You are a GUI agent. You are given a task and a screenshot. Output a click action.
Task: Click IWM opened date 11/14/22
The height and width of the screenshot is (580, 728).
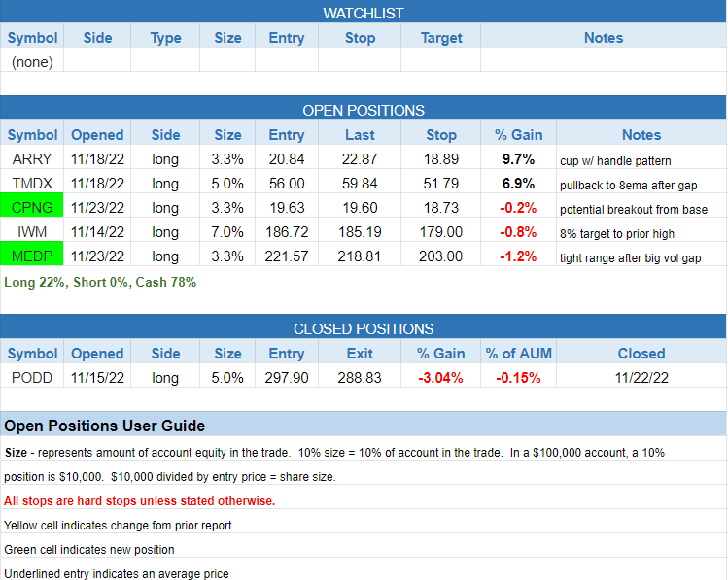click(x=97, y=231)
